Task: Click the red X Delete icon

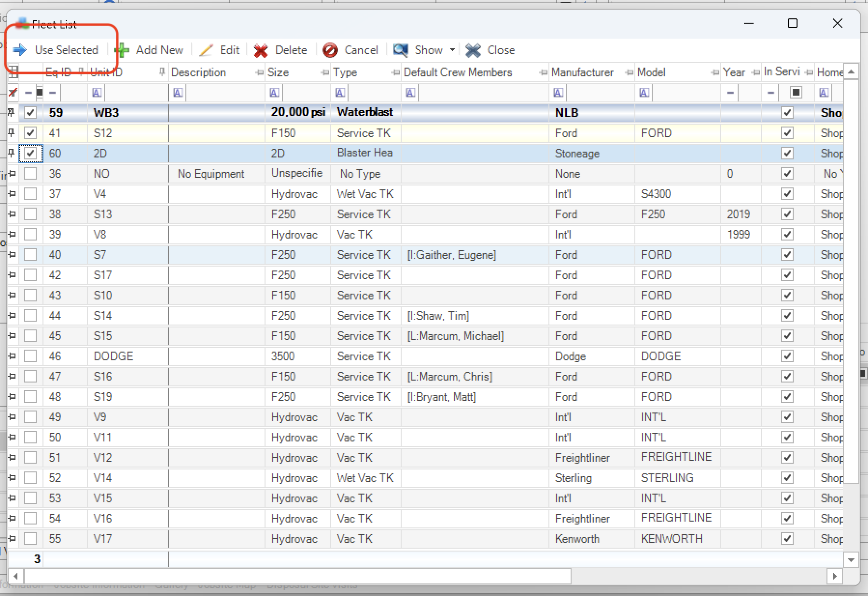Action: point(261,50)
